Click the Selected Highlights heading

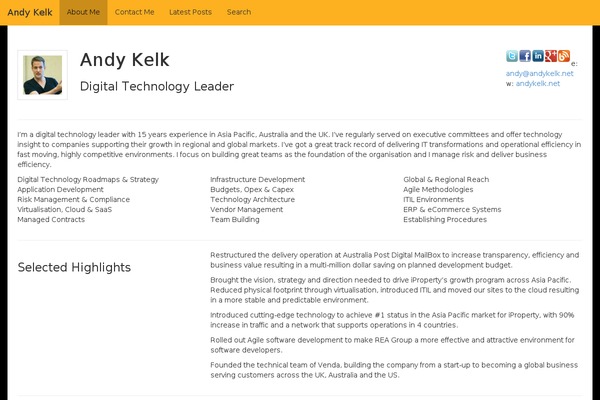(x=74, y=267)
